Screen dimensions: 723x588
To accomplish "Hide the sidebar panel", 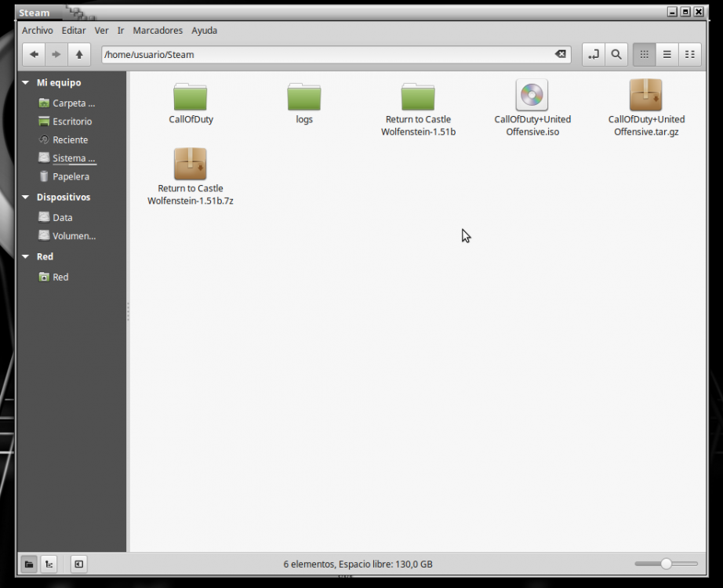I will coord(79,564).
